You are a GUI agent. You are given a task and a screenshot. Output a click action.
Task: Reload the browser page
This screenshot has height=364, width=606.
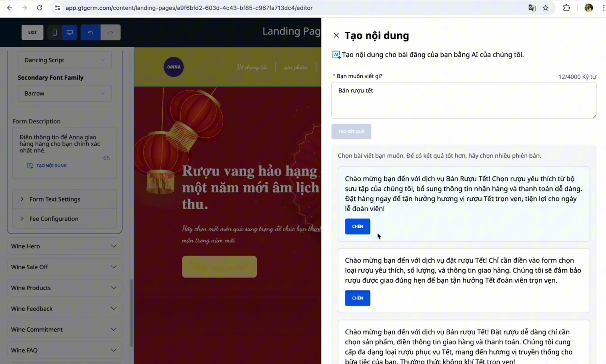(x=39, y=8)
